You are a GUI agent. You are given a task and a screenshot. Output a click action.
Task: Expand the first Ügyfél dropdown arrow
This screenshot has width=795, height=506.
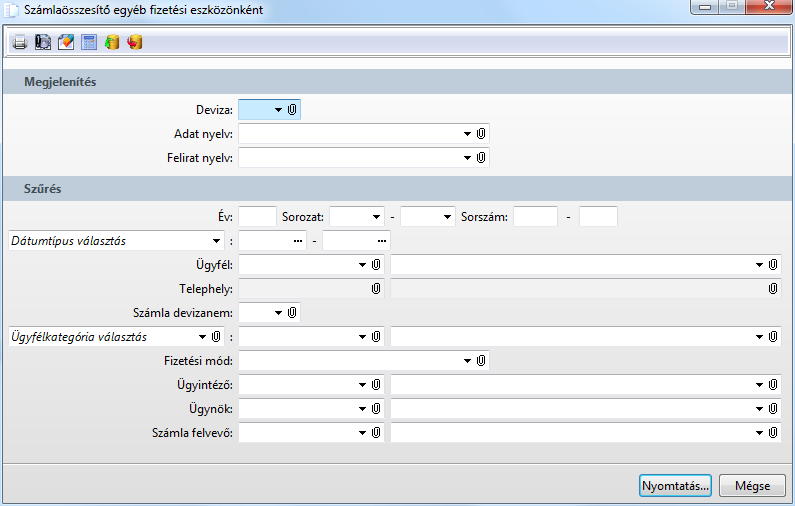[363, 265]
